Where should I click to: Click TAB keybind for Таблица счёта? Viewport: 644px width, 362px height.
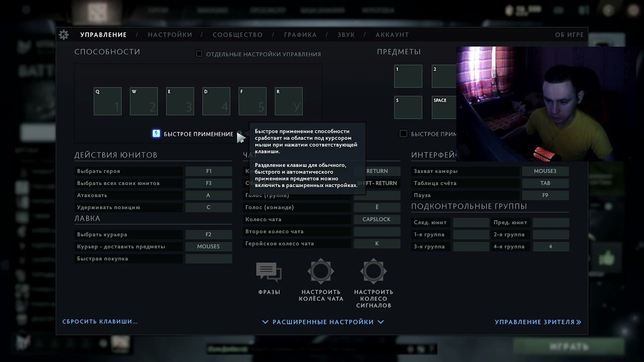[545, 183]
